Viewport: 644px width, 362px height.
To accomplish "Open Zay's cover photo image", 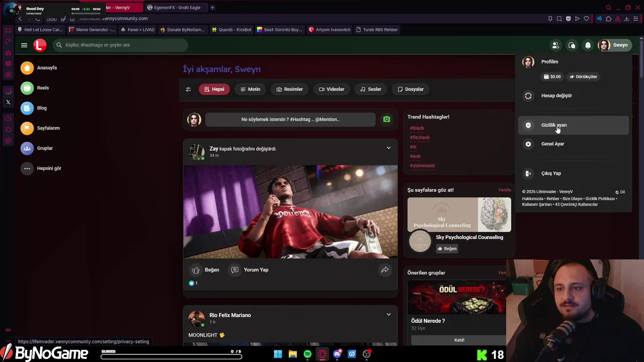I will 290,212.
